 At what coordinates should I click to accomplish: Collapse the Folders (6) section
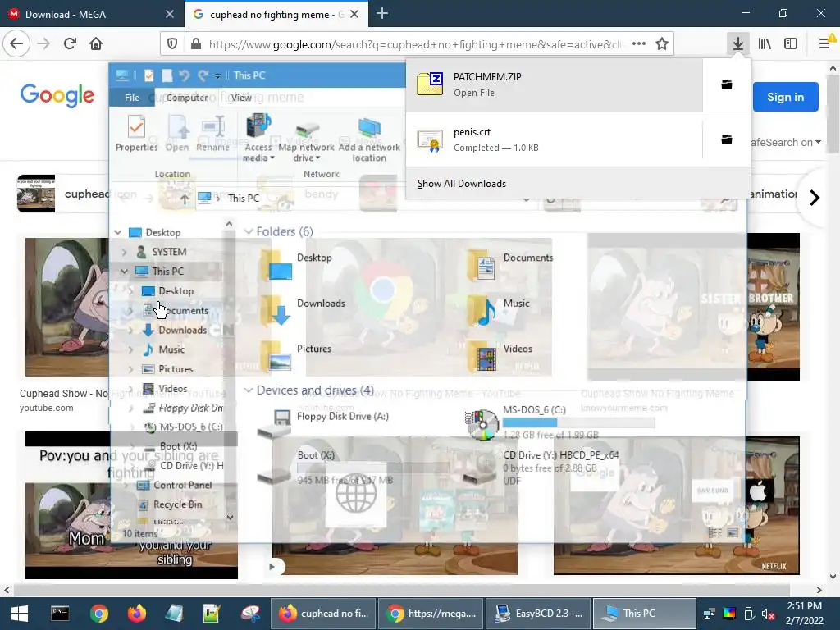pyautogui.click(x=249, y=231)
